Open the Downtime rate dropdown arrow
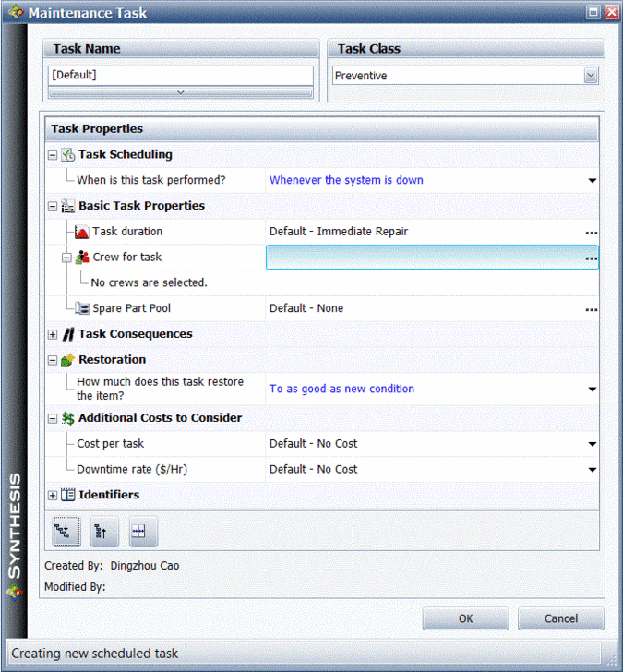The image size is (623, 672). 592,470
